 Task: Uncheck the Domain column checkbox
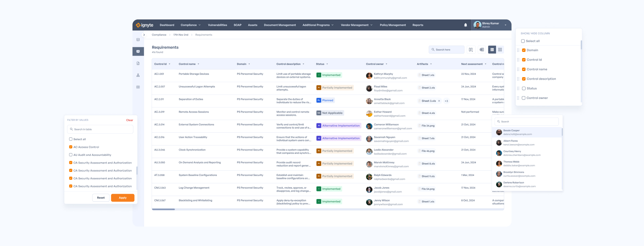(x=524, y=50)
